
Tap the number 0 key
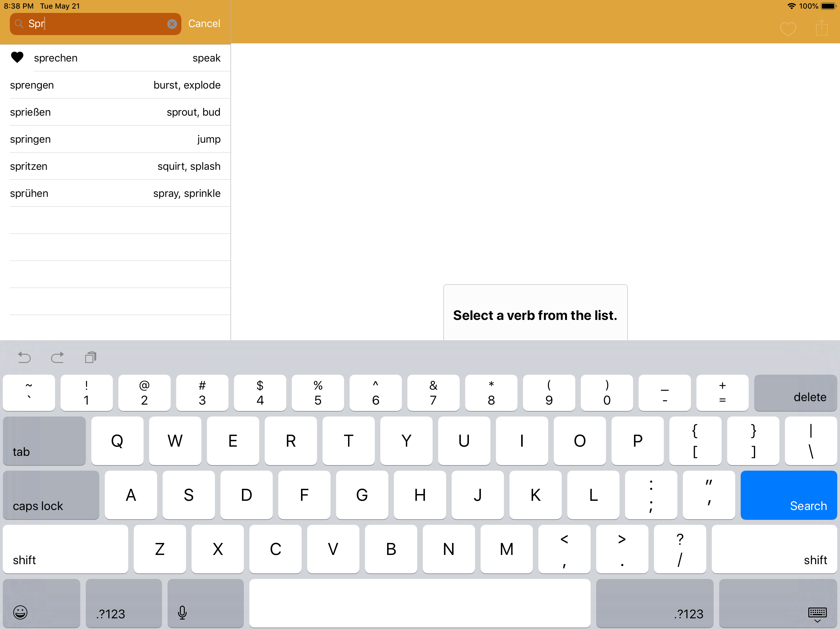[607, 393]
